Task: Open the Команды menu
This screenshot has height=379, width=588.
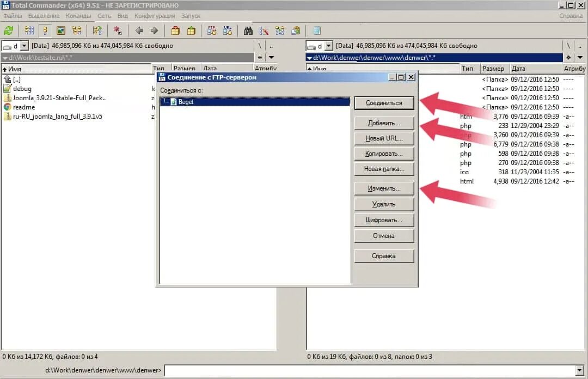Action: click(78, 16)
